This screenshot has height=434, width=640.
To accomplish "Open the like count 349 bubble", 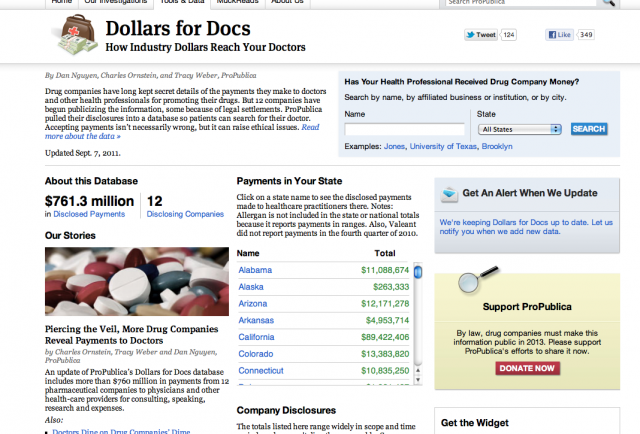I will (x=586, y=35).
